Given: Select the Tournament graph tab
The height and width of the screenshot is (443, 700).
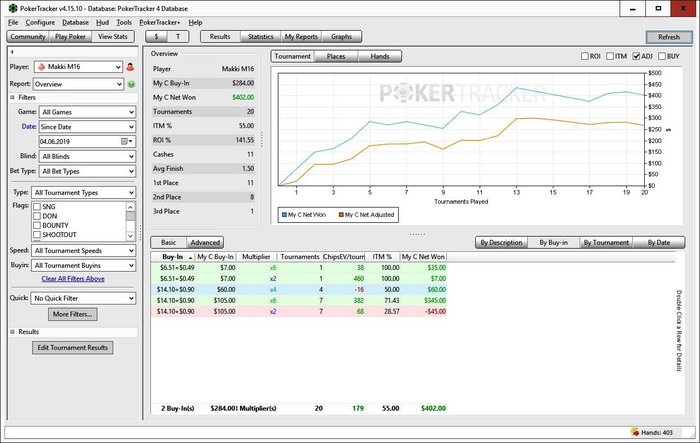Looking at the screenshot, I should coord(292,56).
